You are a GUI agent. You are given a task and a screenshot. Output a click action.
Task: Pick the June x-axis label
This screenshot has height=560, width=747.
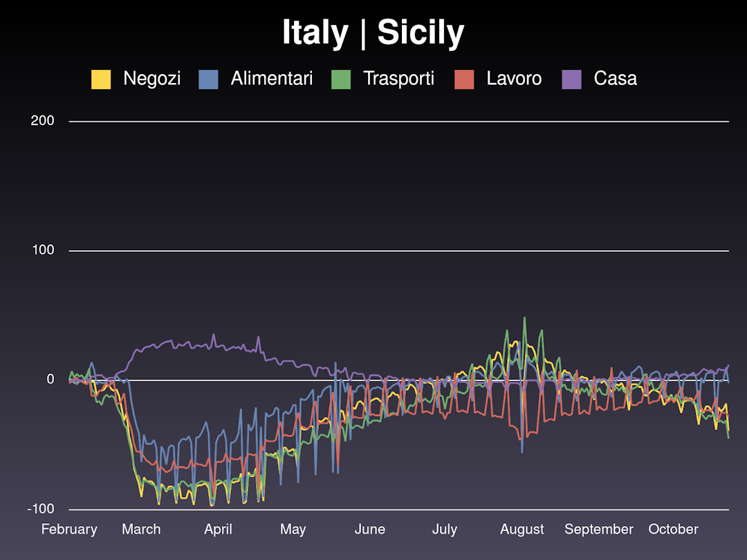click(370, 530)
